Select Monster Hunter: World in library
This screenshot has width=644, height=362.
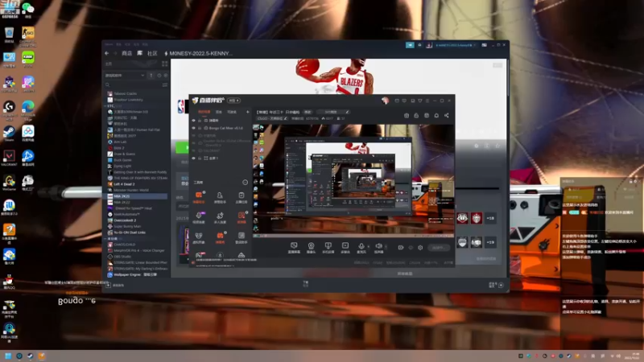click(x=137, y=190)
